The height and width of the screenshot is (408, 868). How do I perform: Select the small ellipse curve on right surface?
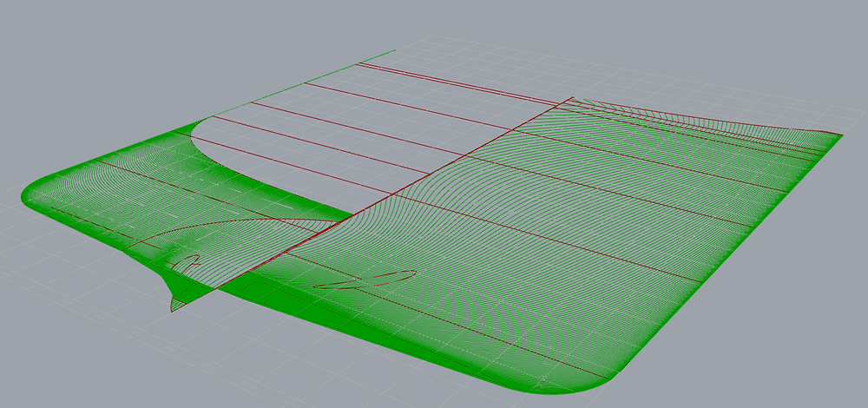pyautogui.click(x=365, y=280)
